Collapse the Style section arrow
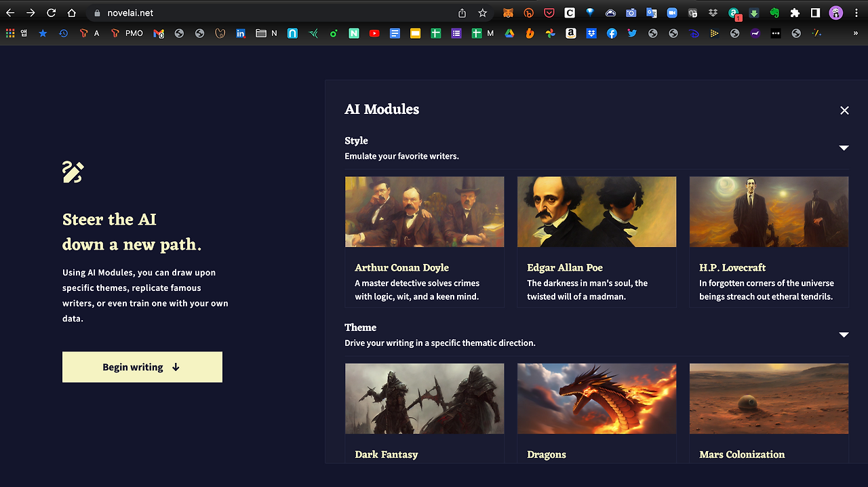 point(844,148)
